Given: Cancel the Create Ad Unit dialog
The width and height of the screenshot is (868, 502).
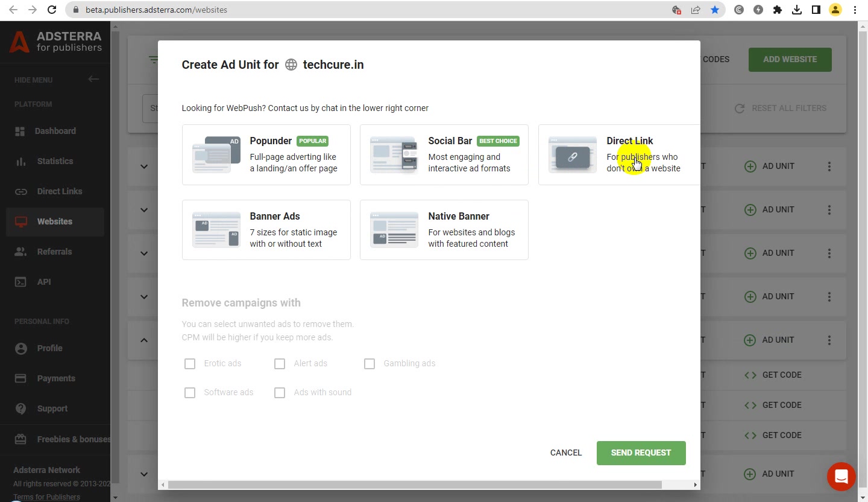Looking at the screenshot, I should [x=566, y=453].
